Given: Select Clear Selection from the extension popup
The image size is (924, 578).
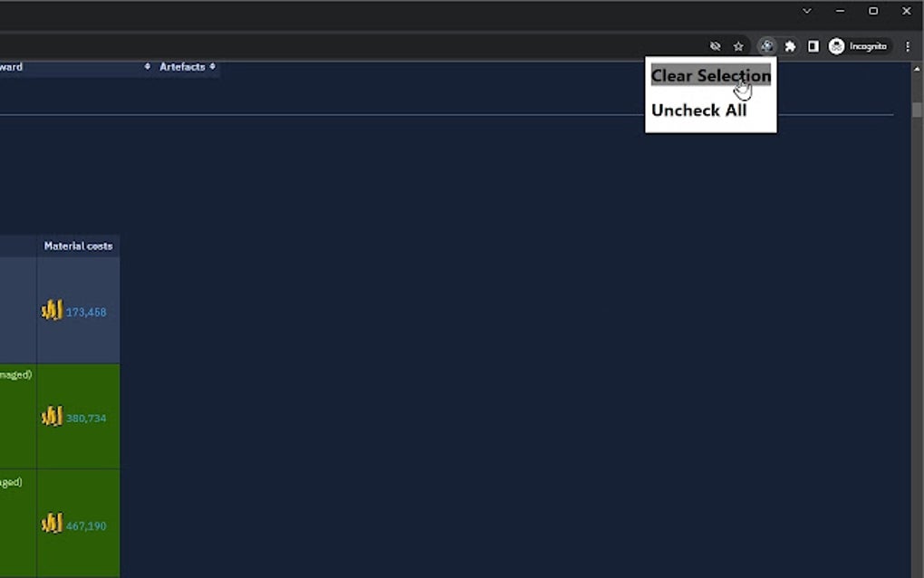Looking at the screenshot, I should point(710,76).
